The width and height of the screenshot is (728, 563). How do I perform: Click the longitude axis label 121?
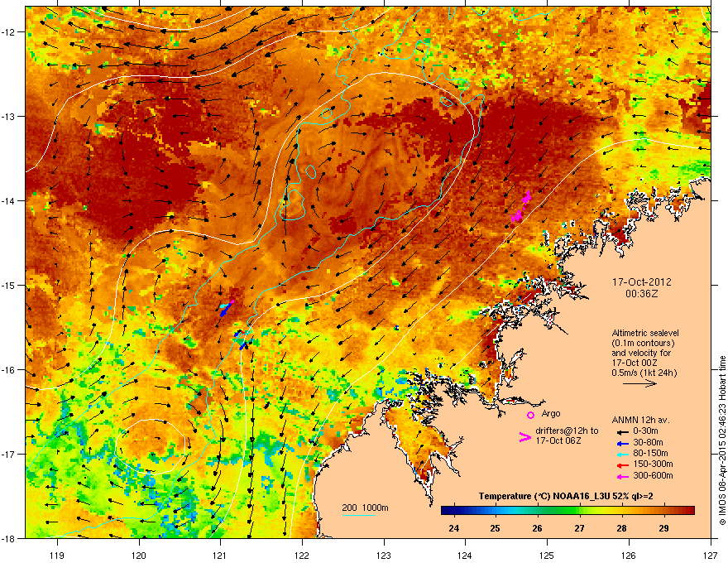click(220, 555)
